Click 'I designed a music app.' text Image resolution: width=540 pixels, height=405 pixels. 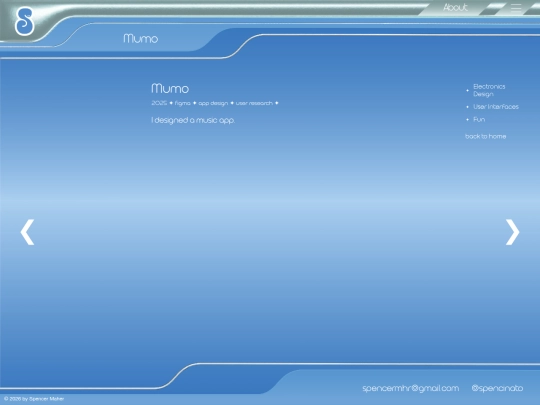pos(193,120)
